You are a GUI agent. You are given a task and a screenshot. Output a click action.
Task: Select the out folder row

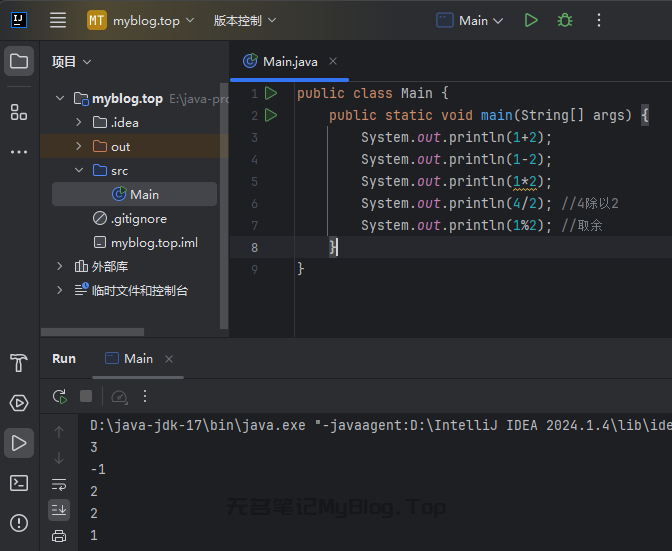[x=135, y=147]
